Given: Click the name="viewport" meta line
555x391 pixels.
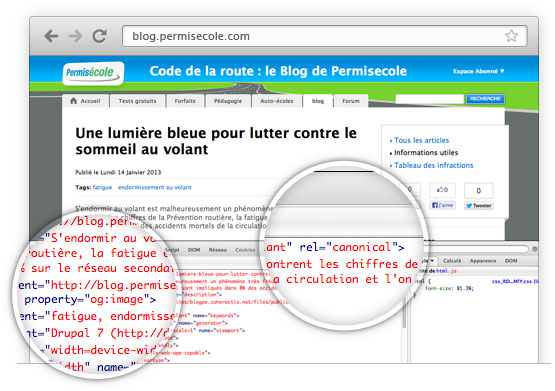Looking at the screenshot, I should (221, 330).
